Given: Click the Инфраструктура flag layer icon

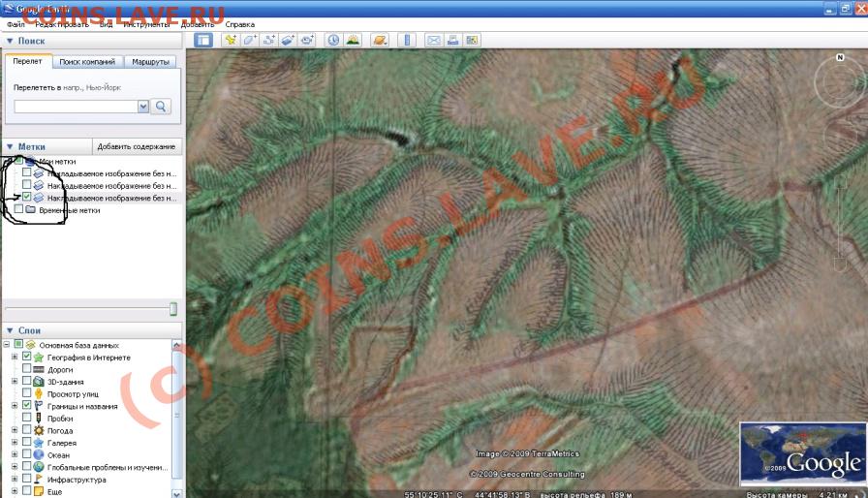Looking at the screenshot, I should (x=38, y=479).
